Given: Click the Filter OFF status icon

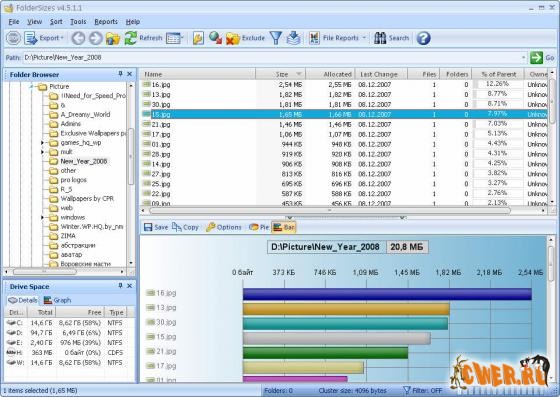Looking at the screenshot, I should [406, 390].
